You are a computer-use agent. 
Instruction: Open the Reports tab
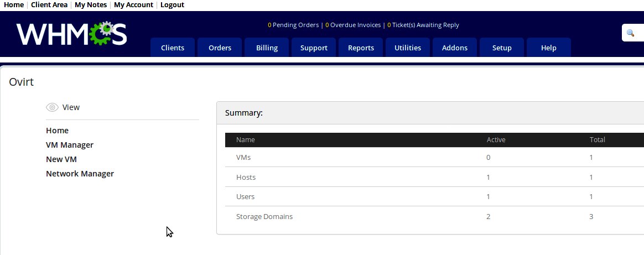[x=361, y=48]
